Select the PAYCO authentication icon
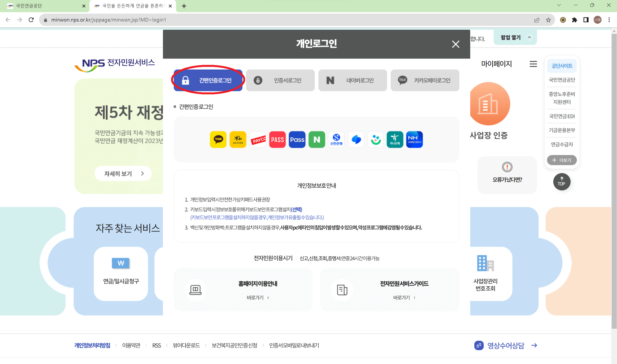Screen dimensions: 617x364 click(257, 139)
